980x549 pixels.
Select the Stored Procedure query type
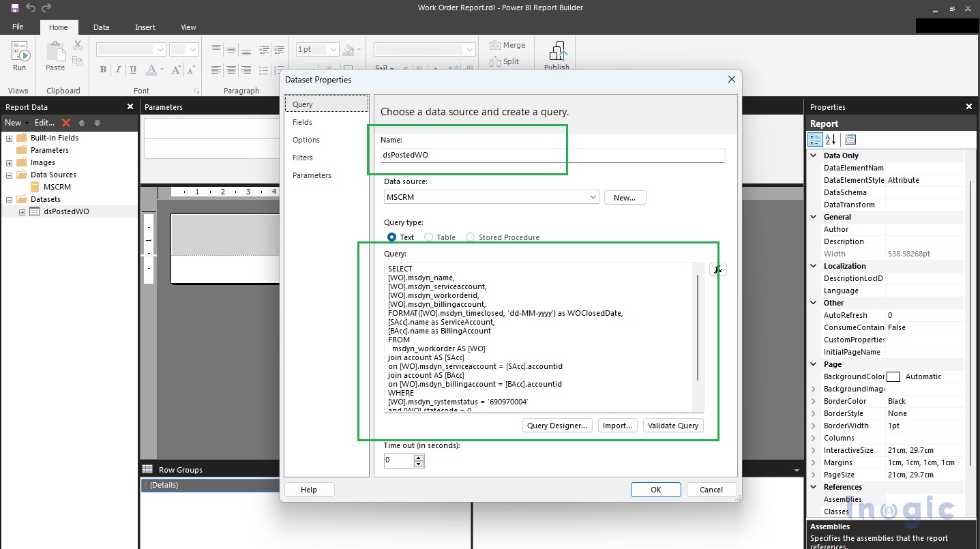click(470, 237)
